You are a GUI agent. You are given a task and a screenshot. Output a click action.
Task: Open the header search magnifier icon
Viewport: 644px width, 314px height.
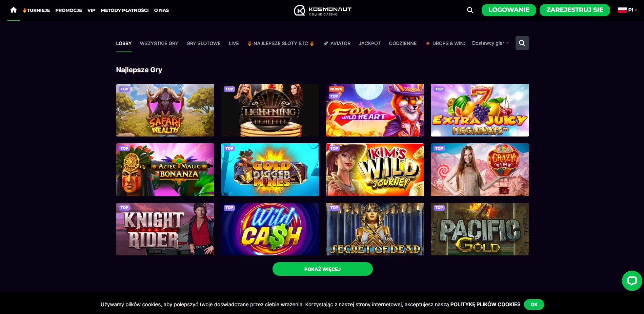[470, 10]
